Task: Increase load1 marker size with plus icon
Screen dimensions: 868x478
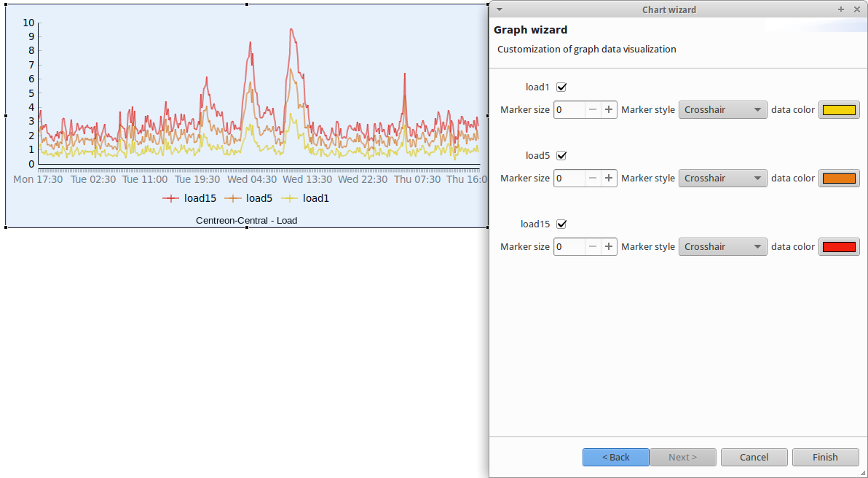Action: coord(608,109)
